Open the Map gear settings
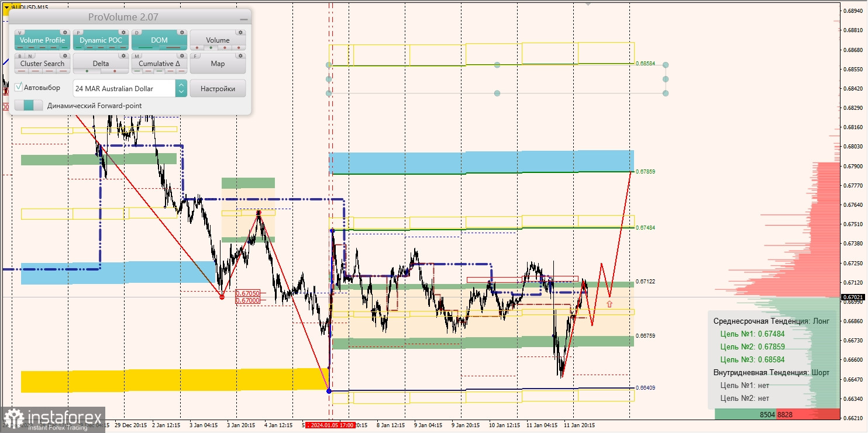The width and height of the screenshot is (868, 433). [x=240, y=56]
